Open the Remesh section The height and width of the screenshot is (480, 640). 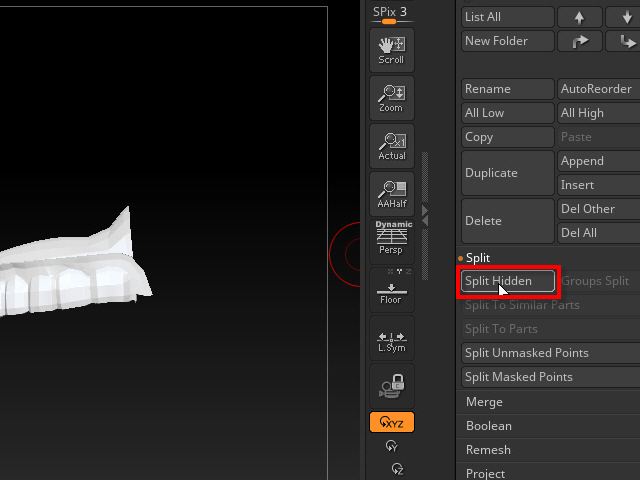click(x=488, y=450)
